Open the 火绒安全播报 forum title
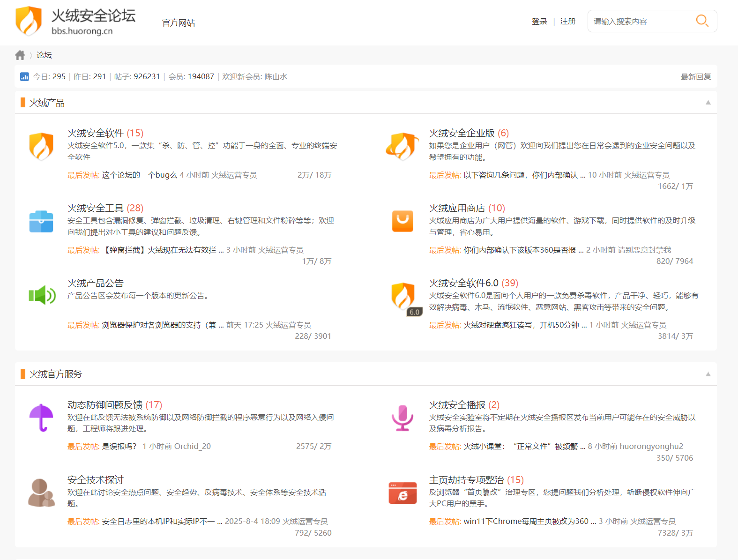738x560 pixels. 457,405
